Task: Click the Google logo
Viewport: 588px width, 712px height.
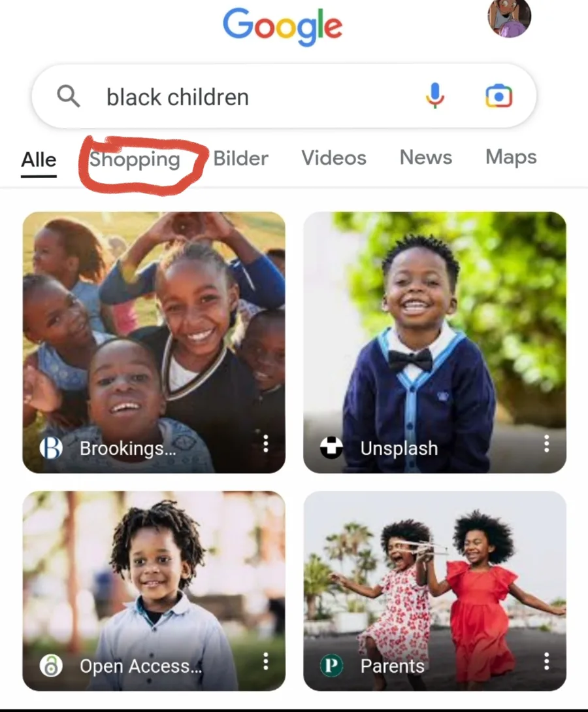Action: (x=282, y=26)
